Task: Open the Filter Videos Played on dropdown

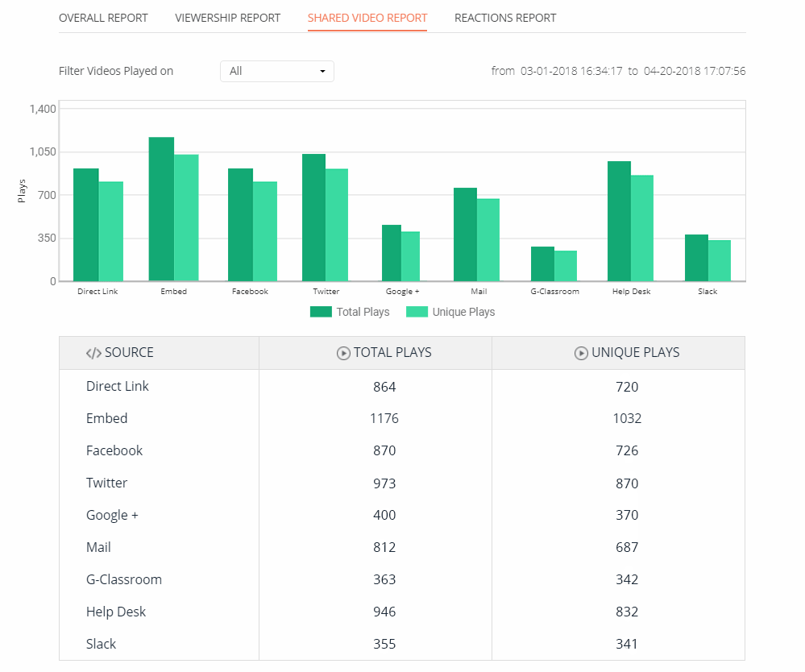Action: pyautogui.click(x=276, y=71)
